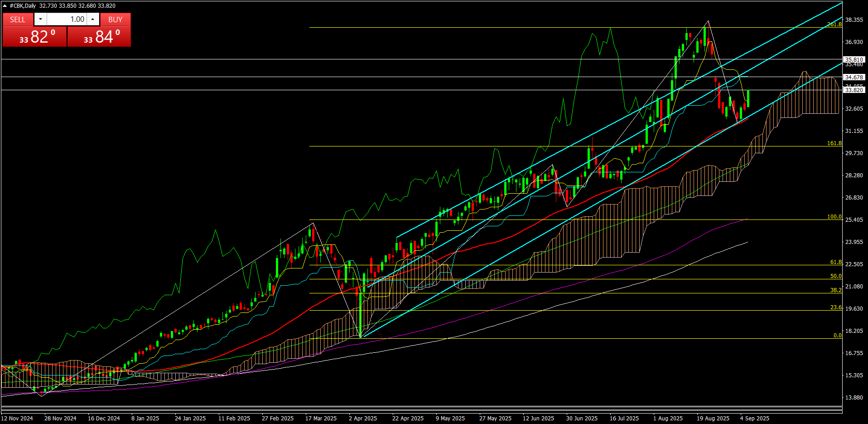
Task: Click the BUY button
Action: 115,19
